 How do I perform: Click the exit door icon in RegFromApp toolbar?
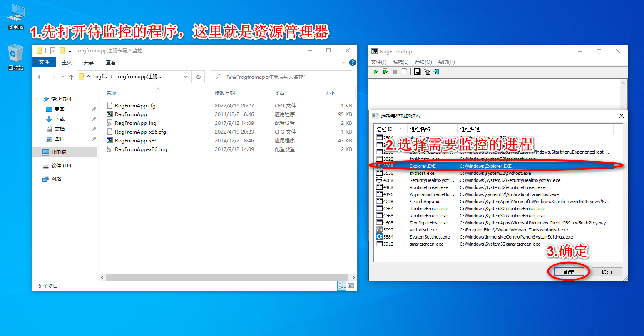pos(436,72)
